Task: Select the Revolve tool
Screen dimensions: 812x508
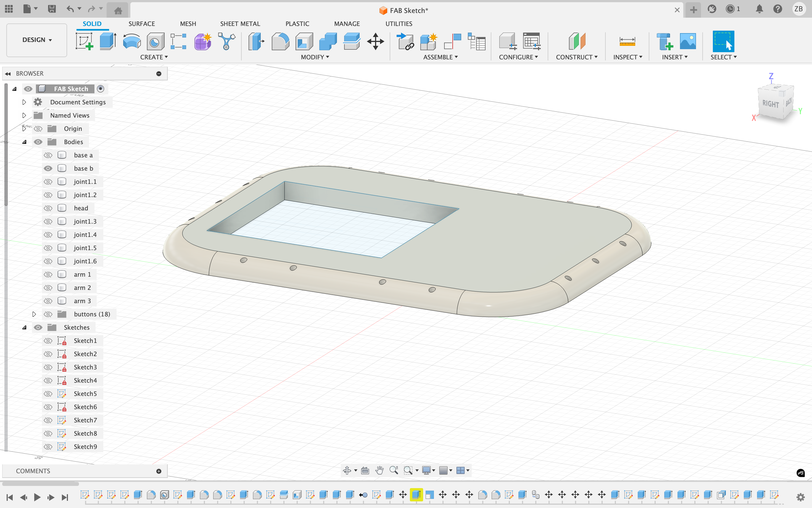Action: (131, 42)
